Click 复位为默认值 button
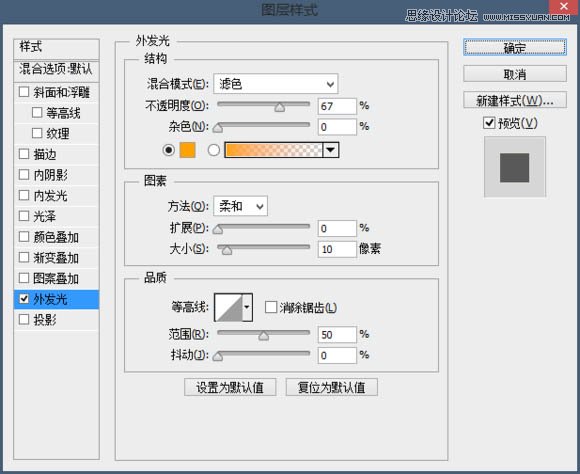This screenshot has width=580, height=474. 332,387
